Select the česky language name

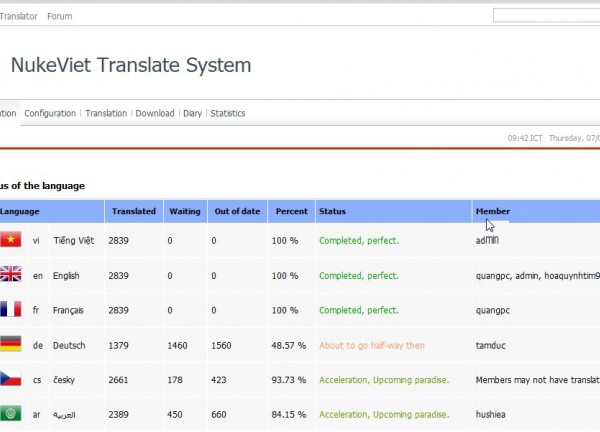[x=64, y=380]
